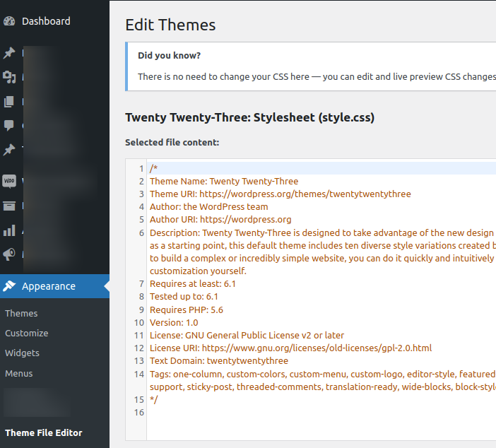
Task: Open the Themes submenu item
Action: point(21,313)
